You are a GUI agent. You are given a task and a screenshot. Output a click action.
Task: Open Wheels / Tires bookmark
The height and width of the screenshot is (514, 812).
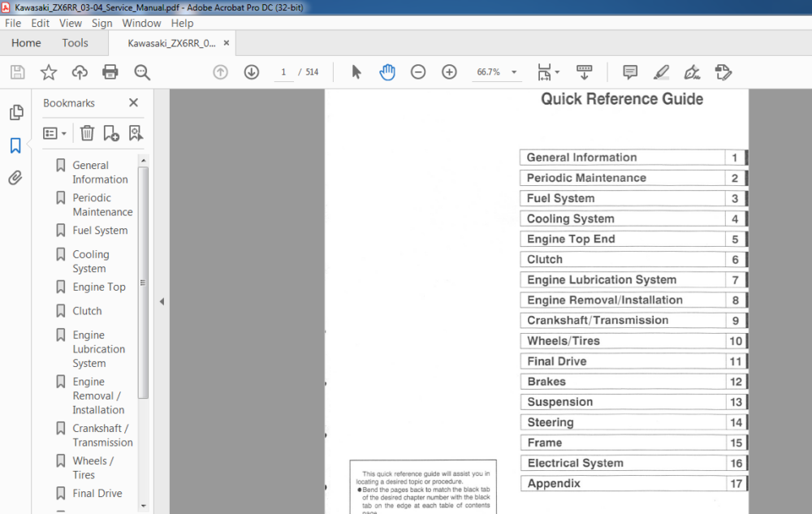point(93,468)
